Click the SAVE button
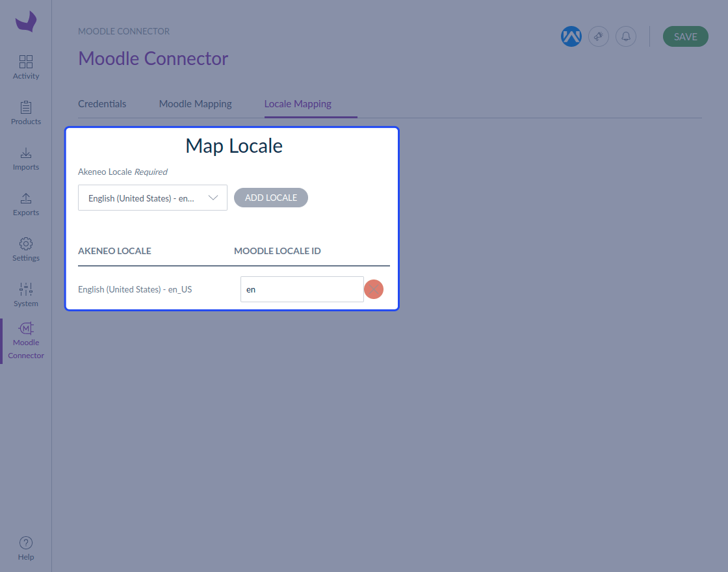Image resolution: width=728 pixels, height=572 pixels. tap(685, 36)
